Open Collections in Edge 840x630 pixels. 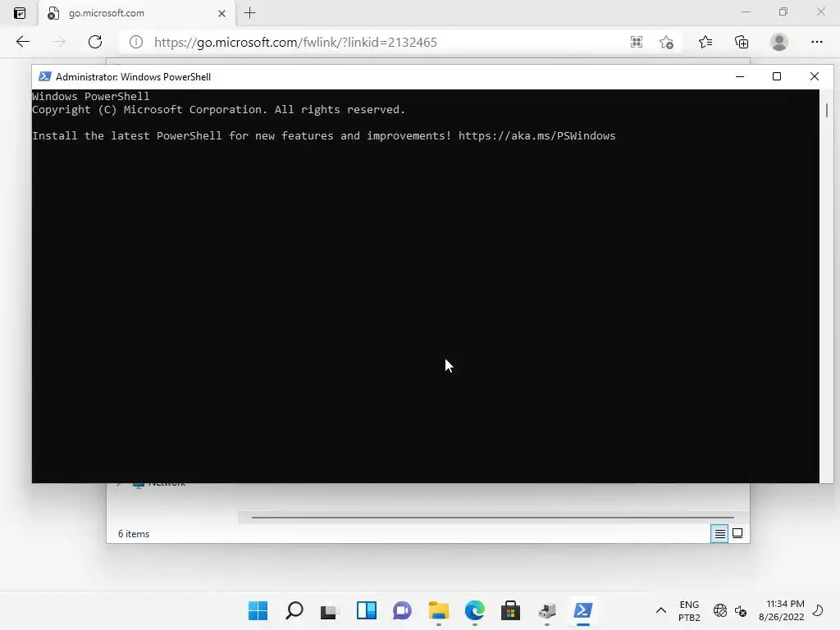coord(742,42)
